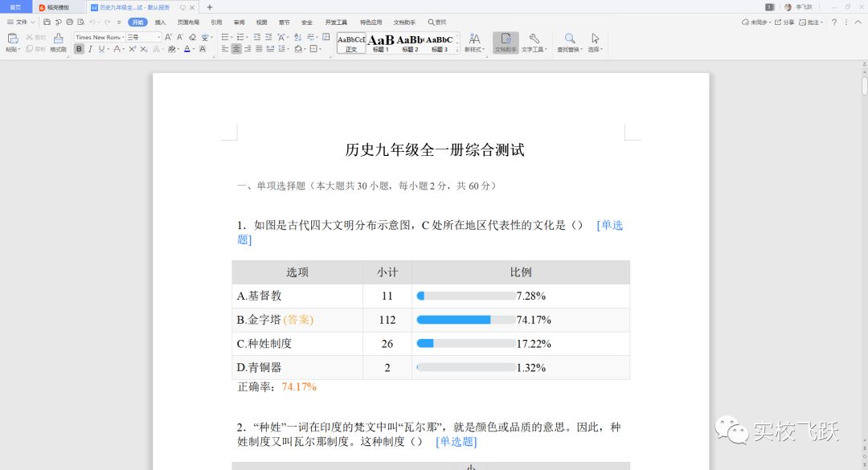The height and width of the screenshot is (470, 868).
Task: Create a New Style (新样式)
Action: 475,42
